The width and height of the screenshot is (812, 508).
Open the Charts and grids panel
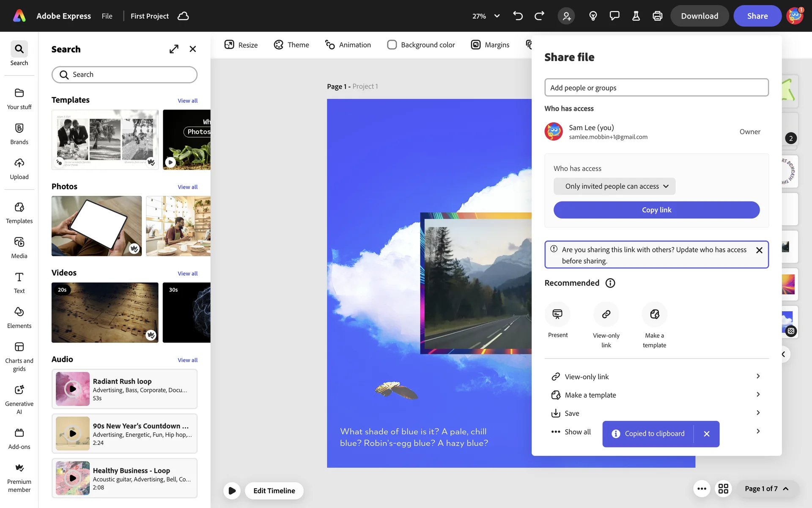[x=19, y=347]
